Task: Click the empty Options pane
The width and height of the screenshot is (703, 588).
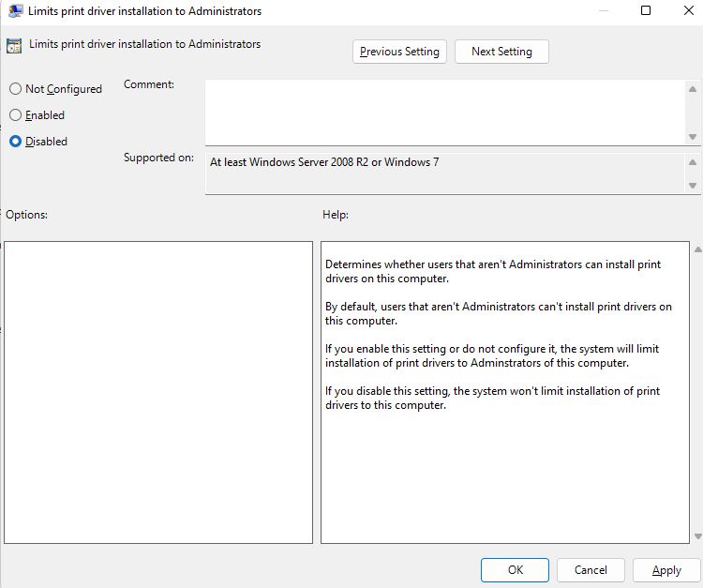Action: click(158, 392)
